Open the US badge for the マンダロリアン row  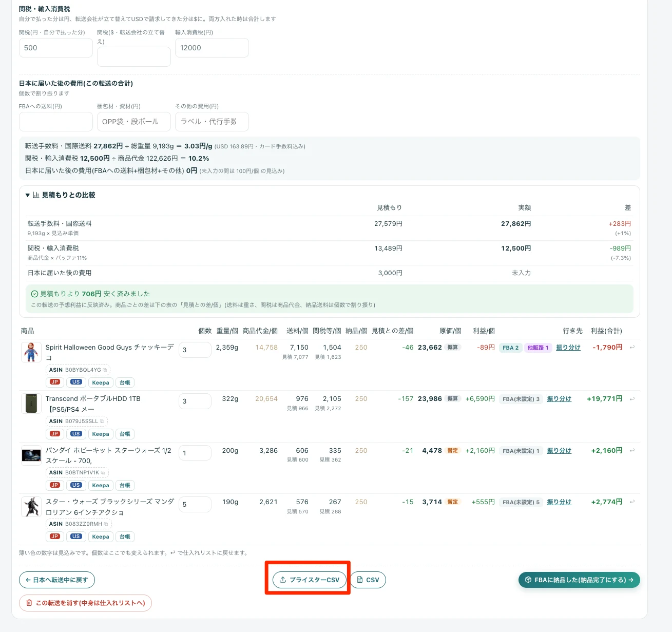coord(76,537)
